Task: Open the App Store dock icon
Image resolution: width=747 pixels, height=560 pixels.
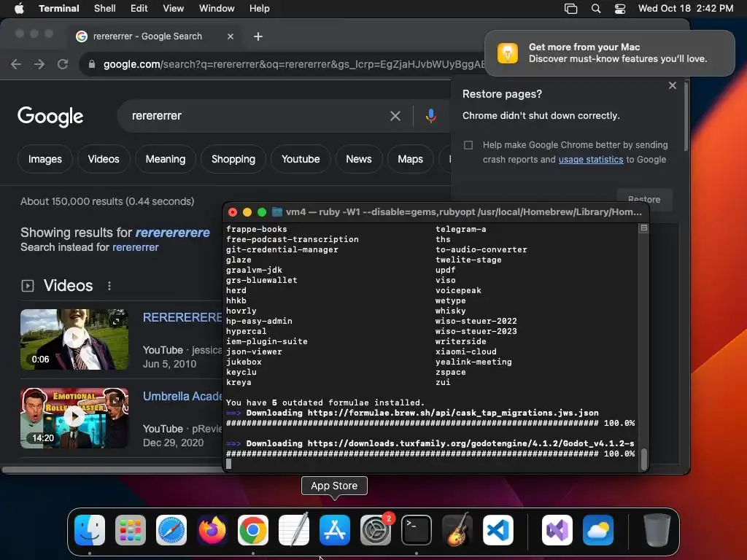Action: 334,530
